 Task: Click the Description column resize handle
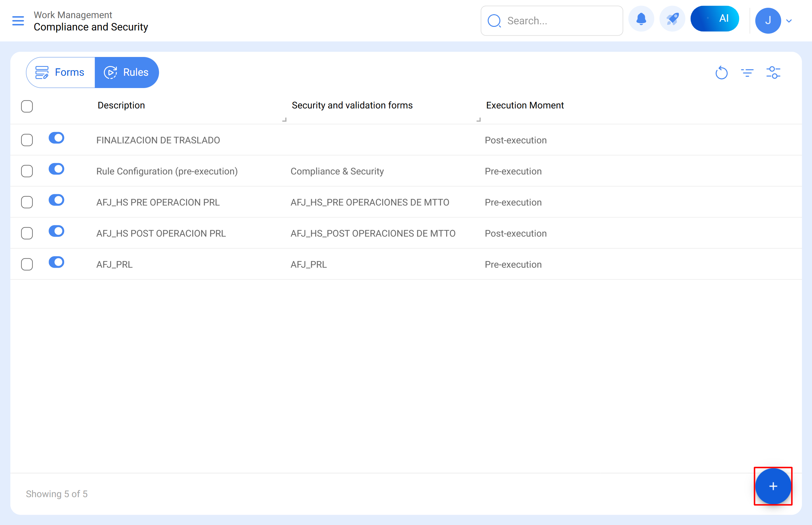(284, 119)
